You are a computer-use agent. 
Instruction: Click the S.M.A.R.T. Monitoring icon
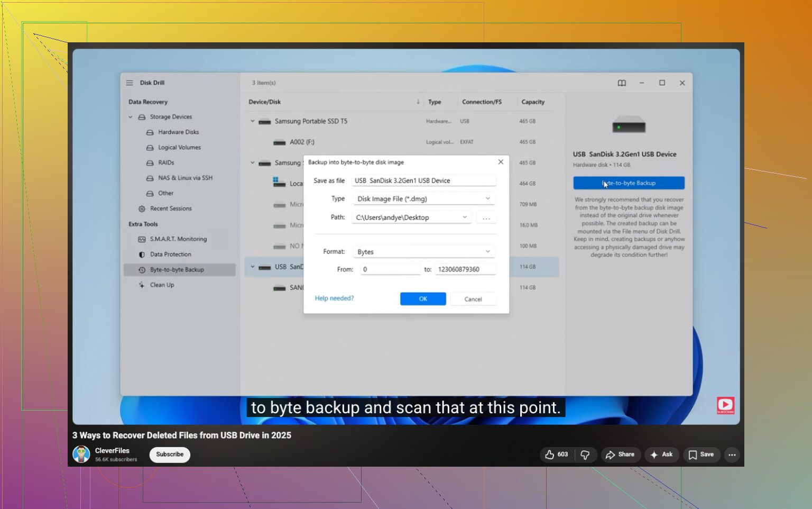click(x=142, y=240)
